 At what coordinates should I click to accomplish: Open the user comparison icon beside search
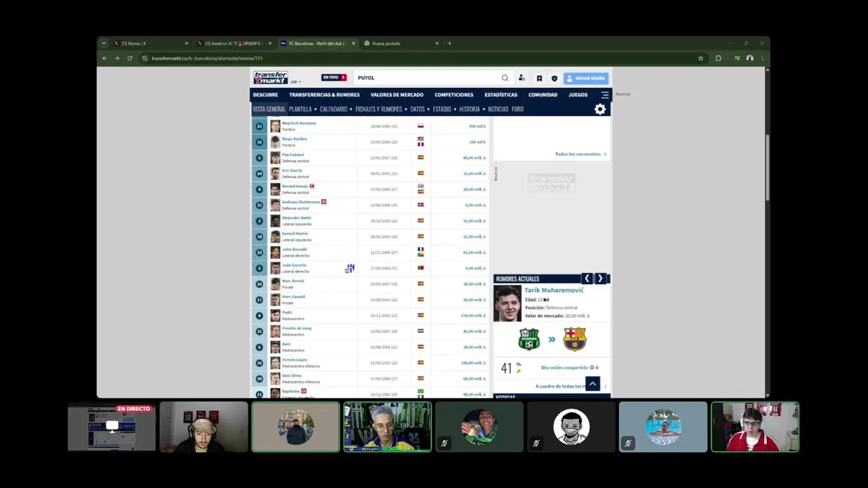521,78
